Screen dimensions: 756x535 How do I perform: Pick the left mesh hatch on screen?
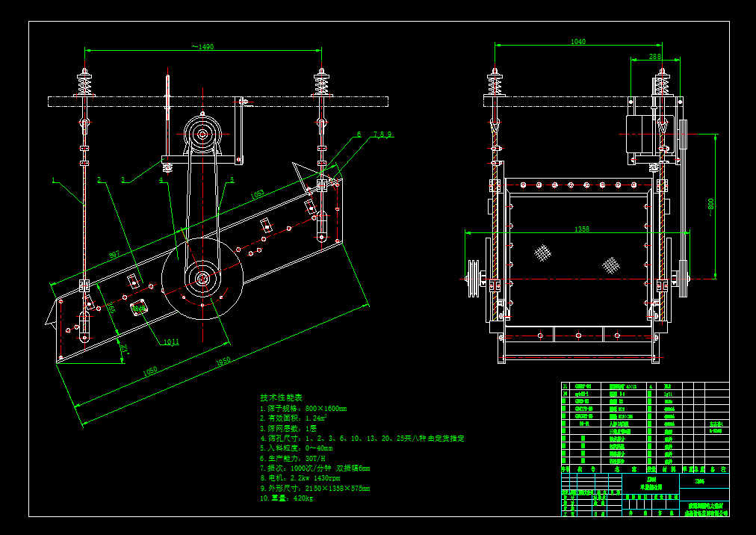542,253
